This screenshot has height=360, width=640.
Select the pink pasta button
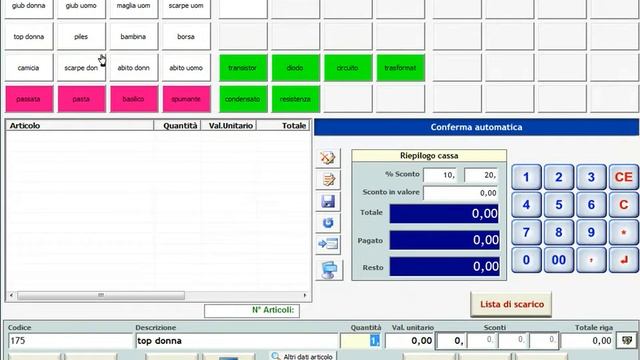click(81, 99)
